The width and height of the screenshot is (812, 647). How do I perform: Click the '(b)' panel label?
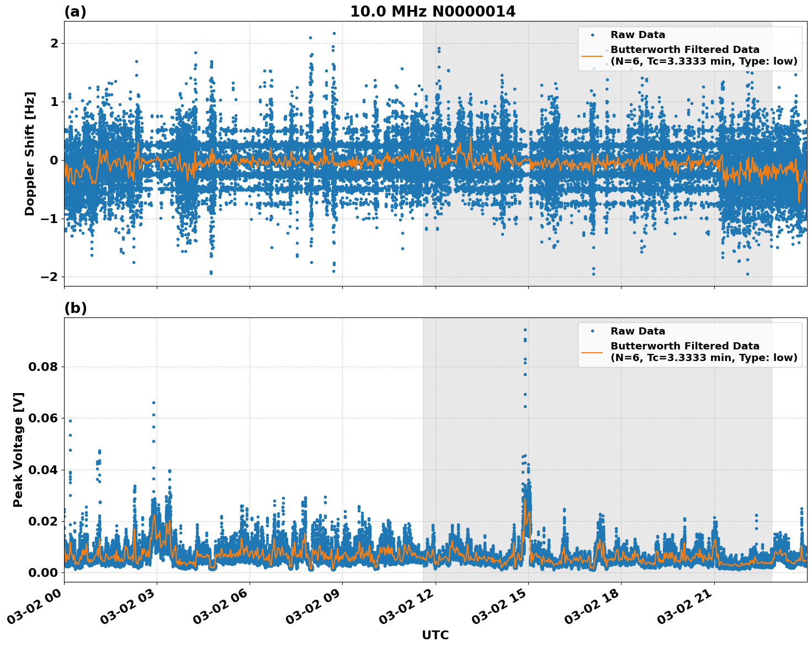coord(76,307)
